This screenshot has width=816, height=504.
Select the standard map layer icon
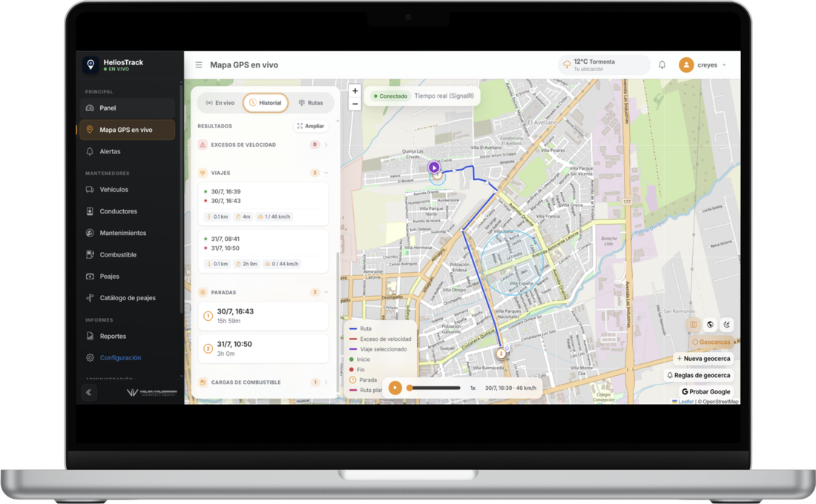(x=693, y=325)
